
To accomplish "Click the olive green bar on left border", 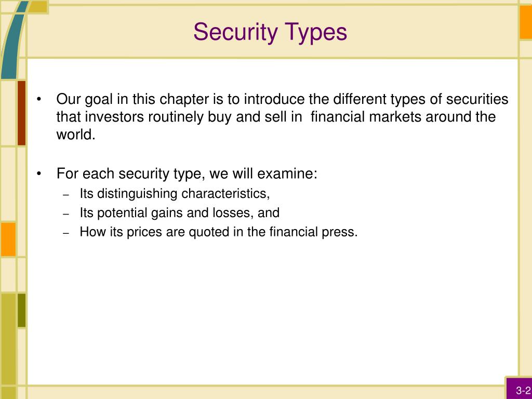I will pos(21,311).
